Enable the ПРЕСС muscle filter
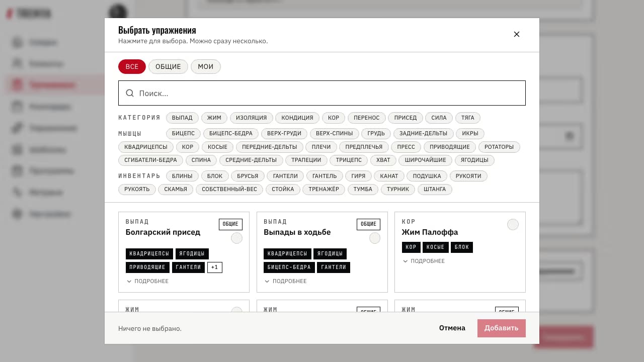 pos(406,147)
